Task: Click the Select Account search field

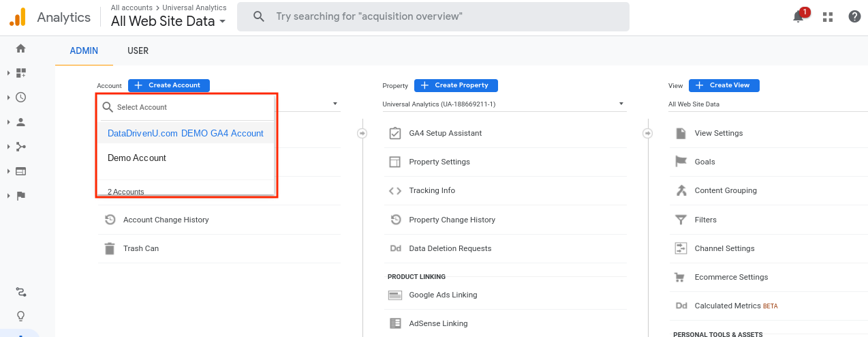Action: pyautogui.click(x=185, y=107)
